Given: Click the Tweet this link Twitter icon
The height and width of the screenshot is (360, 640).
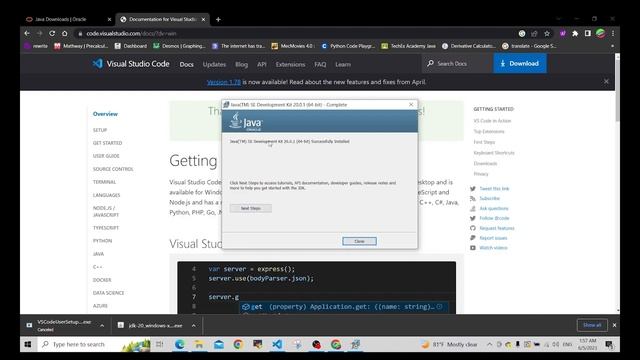Looking at the screenshot, I should click(473, 189).
